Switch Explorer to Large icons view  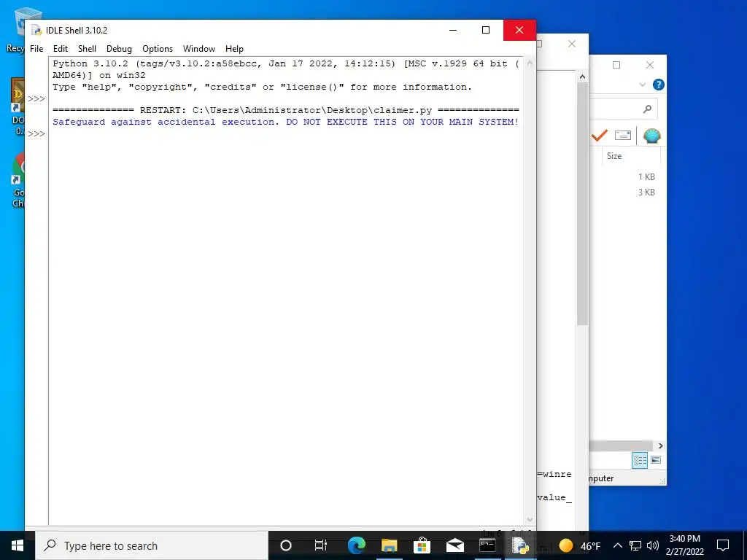(656, 460)
